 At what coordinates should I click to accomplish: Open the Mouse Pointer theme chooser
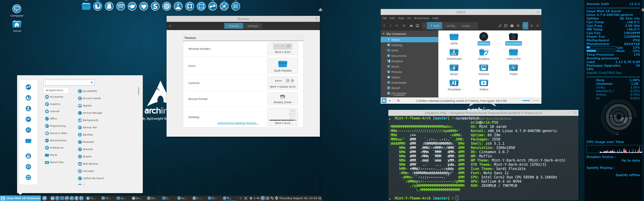[283, 99]
